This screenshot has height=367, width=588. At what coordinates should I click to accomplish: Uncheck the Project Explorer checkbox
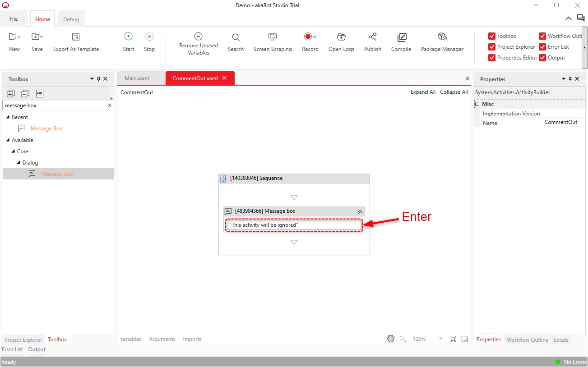coord(492,47)
